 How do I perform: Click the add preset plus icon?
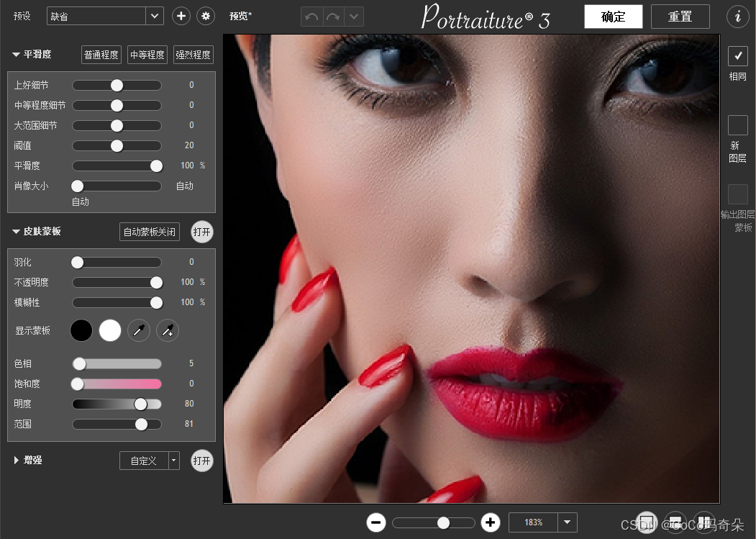coord(181,16)
